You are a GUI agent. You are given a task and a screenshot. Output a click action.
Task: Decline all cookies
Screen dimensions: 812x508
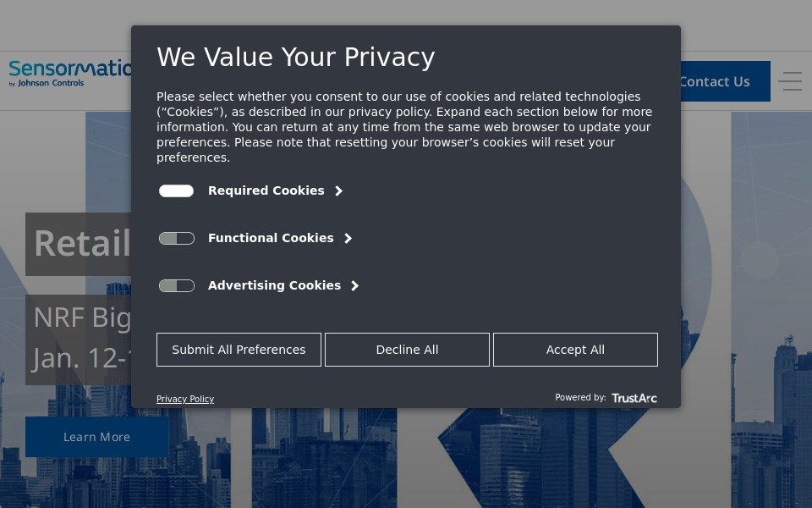[x=407, y=350]
